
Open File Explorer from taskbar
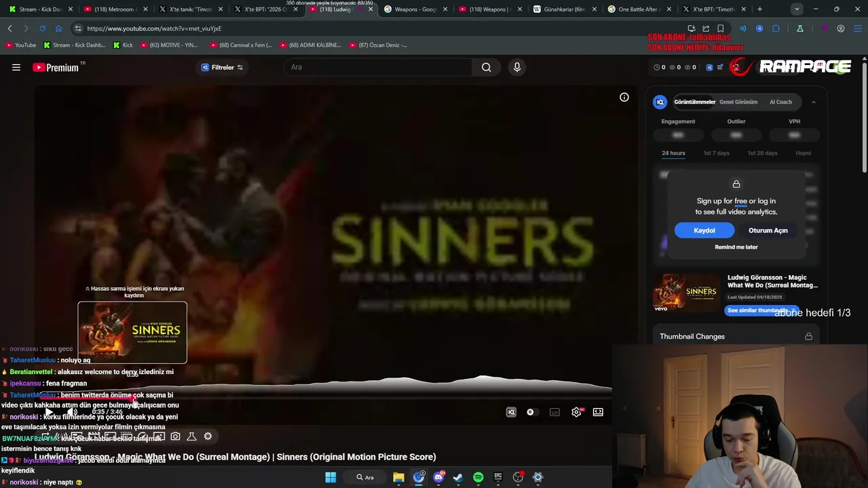coord(399,477)
